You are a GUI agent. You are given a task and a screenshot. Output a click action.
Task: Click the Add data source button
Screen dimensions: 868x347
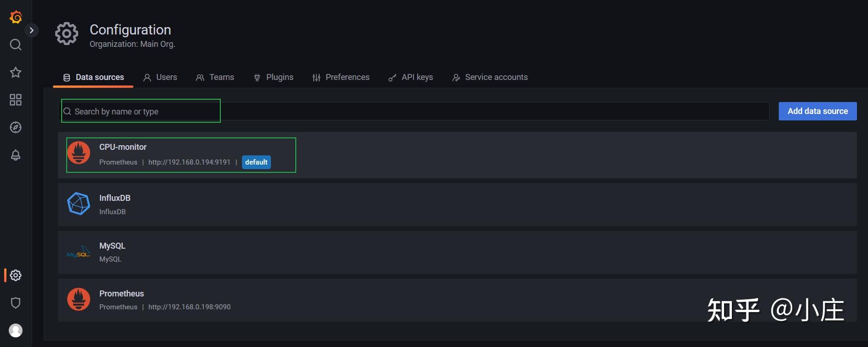click(x=817, y=111)
